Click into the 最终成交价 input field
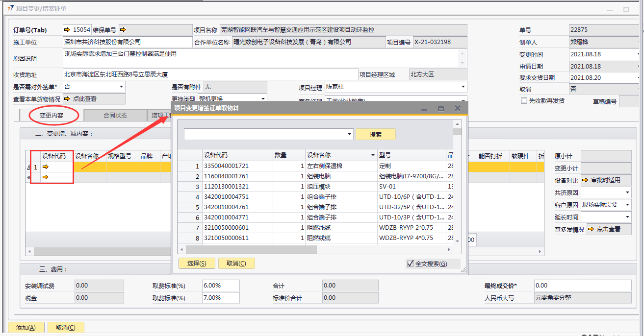Image resolution: width=644 pixels, height=336 pixels. pos(582,286)
